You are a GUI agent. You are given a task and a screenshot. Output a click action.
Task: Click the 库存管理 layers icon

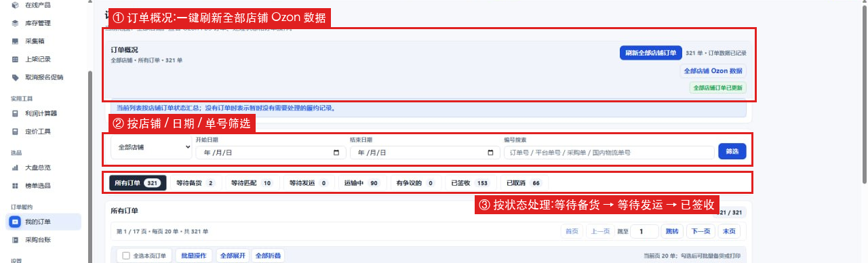point(15,23)
